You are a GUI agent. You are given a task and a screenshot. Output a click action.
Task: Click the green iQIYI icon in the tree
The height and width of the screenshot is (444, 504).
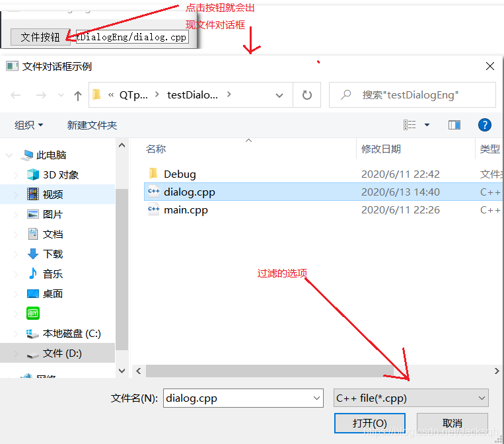click(x=33, y=313)
